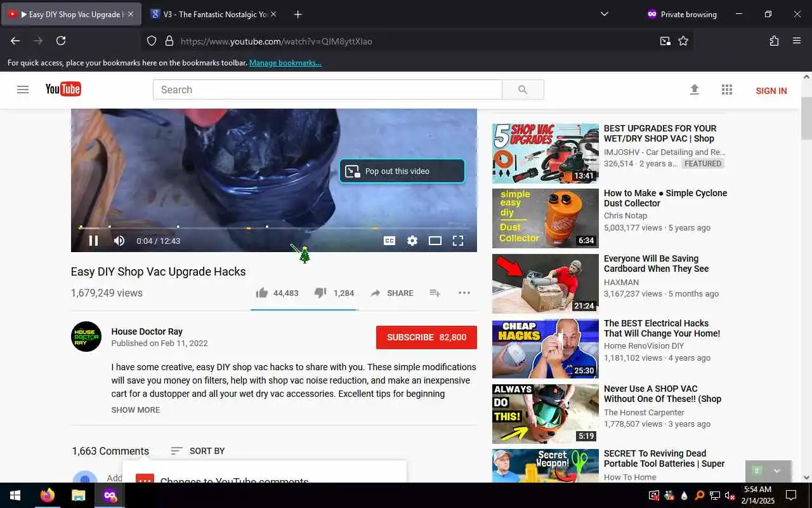812x508 pixels.
Task: Close the Easy DIY Shop Vac tab
Action: [x=131, y=14]
